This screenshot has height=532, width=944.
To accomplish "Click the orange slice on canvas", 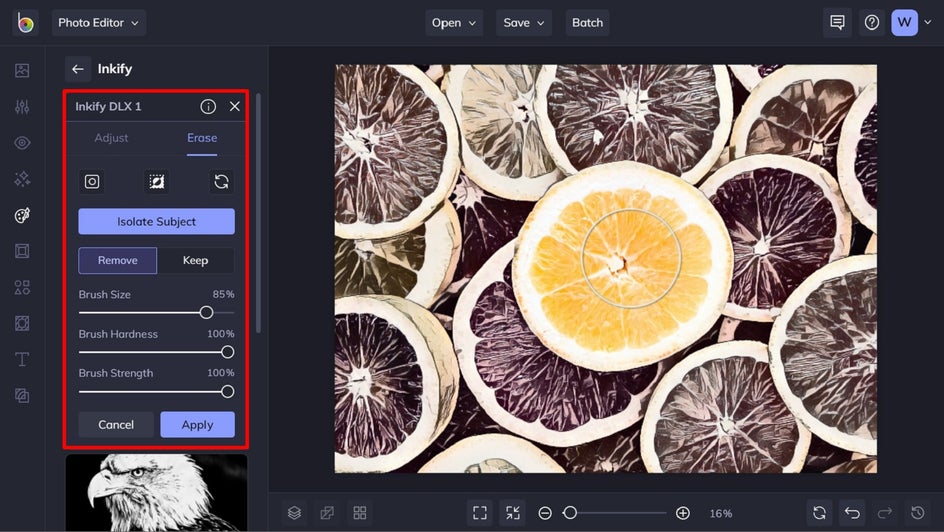I will [x=623, y=265].
